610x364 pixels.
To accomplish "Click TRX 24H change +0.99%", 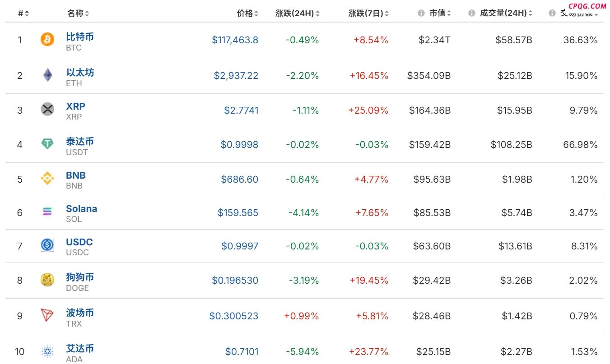I will 301,316.
